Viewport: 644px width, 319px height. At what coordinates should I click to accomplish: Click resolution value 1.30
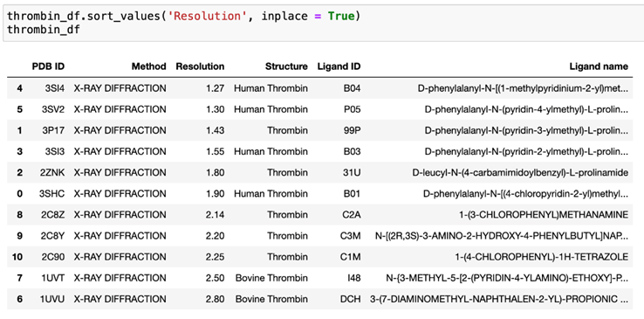[x=216, y=109]
